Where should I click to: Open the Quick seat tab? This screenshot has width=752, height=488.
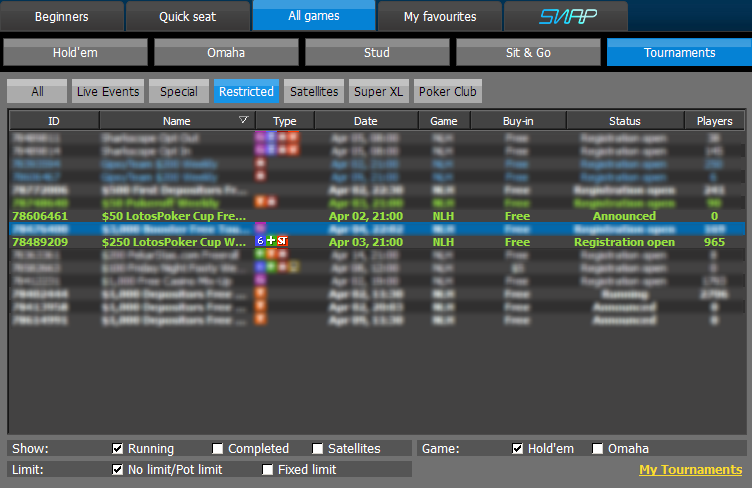pos(188,16)
